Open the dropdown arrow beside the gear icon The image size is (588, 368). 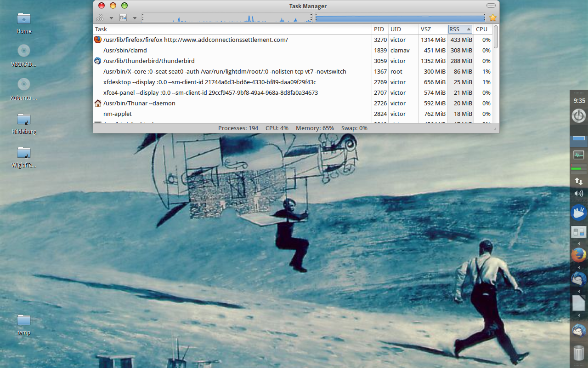pyautogui.click(x=111, y=18)
